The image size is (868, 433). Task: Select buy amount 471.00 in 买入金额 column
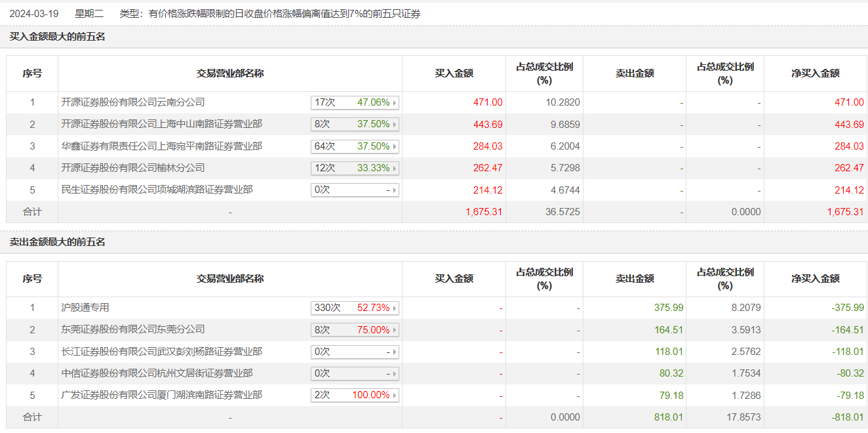point(488,102)
